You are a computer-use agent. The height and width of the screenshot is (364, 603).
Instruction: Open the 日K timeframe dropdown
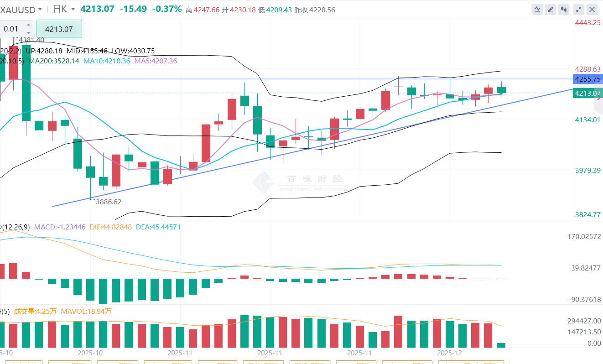[73, 9]
